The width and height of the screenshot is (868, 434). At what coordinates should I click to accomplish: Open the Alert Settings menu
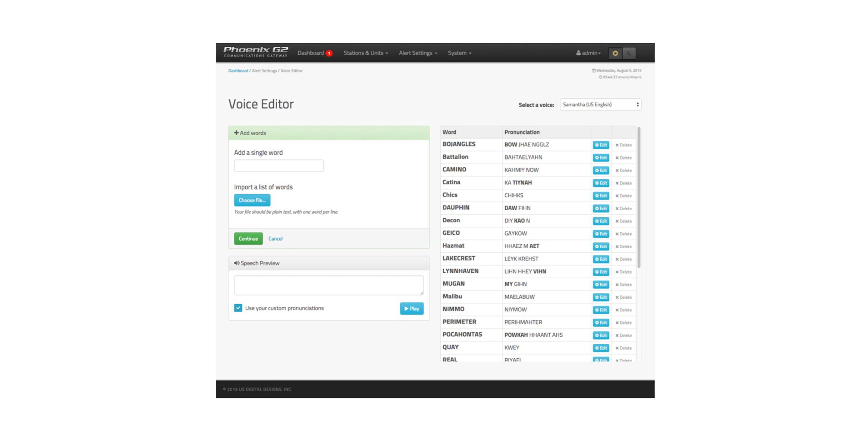(418, 53)
